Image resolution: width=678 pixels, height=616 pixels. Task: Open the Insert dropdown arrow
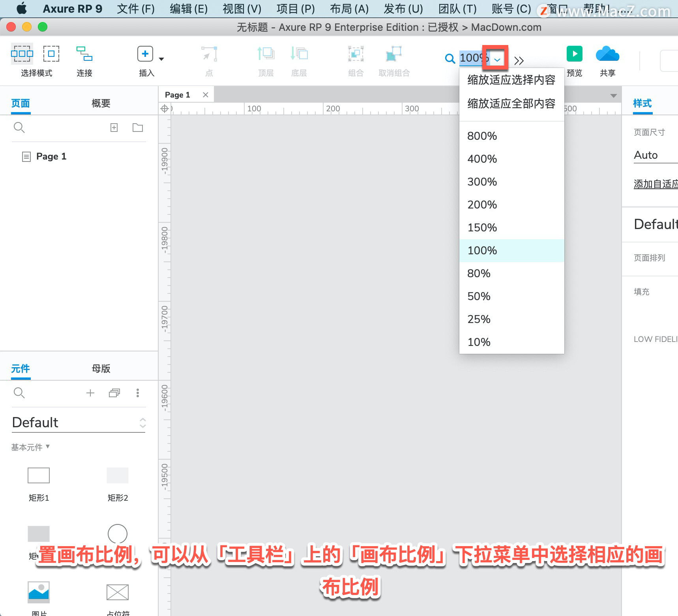[x=161, y=59]
